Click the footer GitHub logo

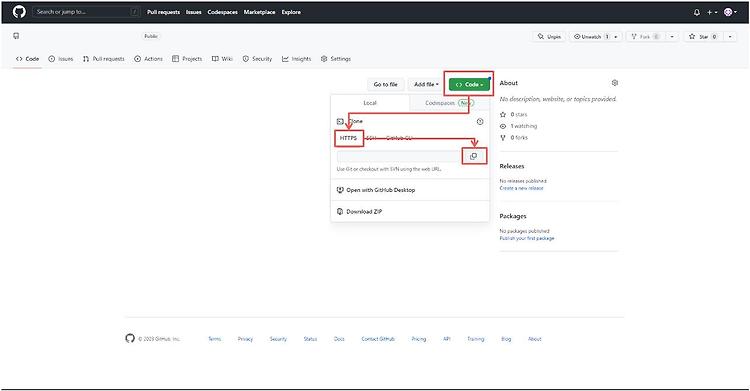130,338
